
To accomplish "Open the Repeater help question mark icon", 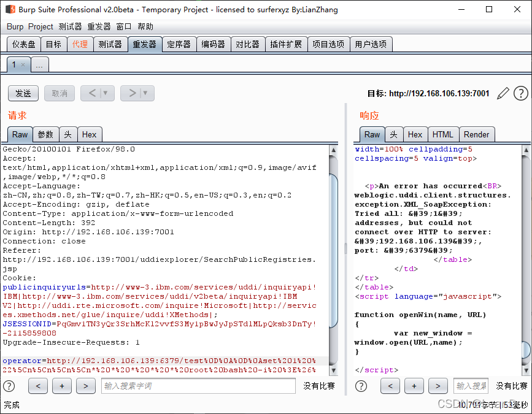I will pos(520,93).
